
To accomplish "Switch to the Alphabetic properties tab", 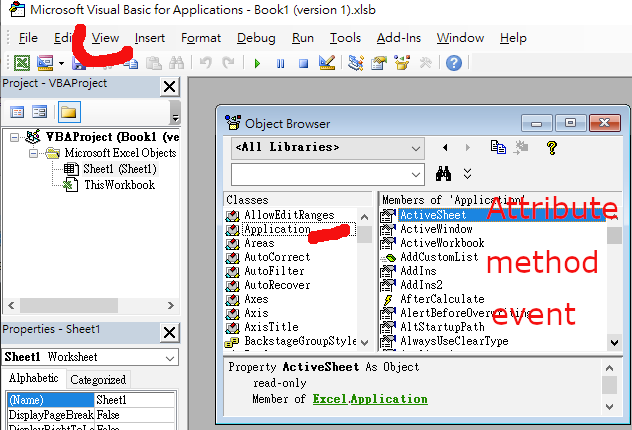I will [x=33, y=378].
